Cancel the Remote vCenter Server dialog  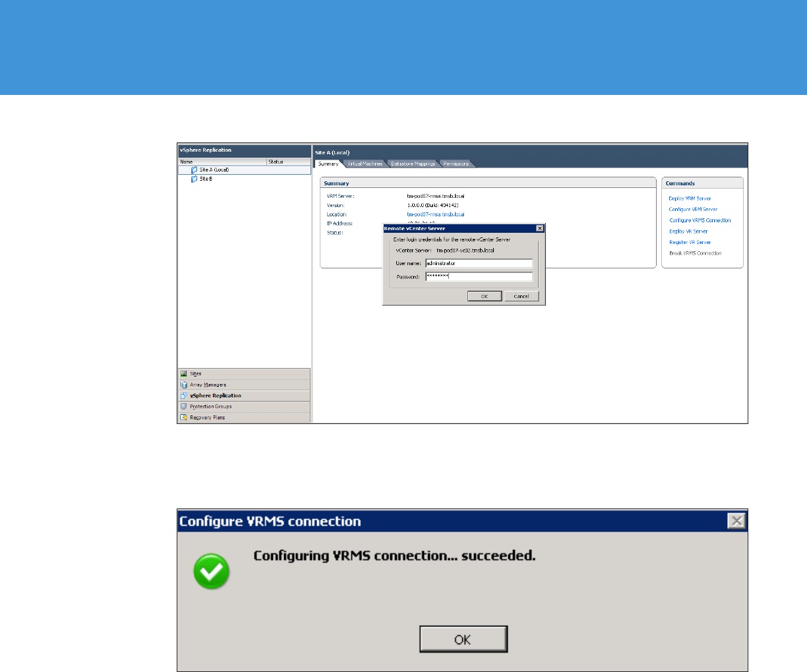point(522,296)
